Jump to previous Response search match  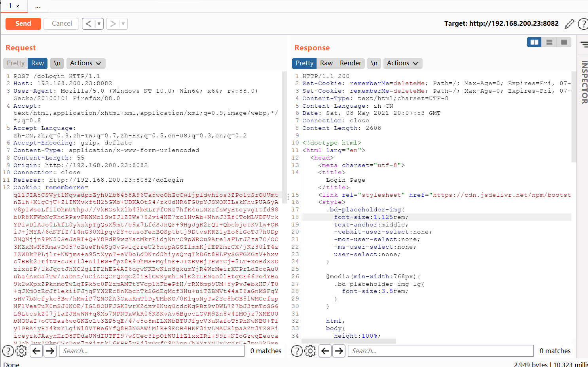[325, 351]
